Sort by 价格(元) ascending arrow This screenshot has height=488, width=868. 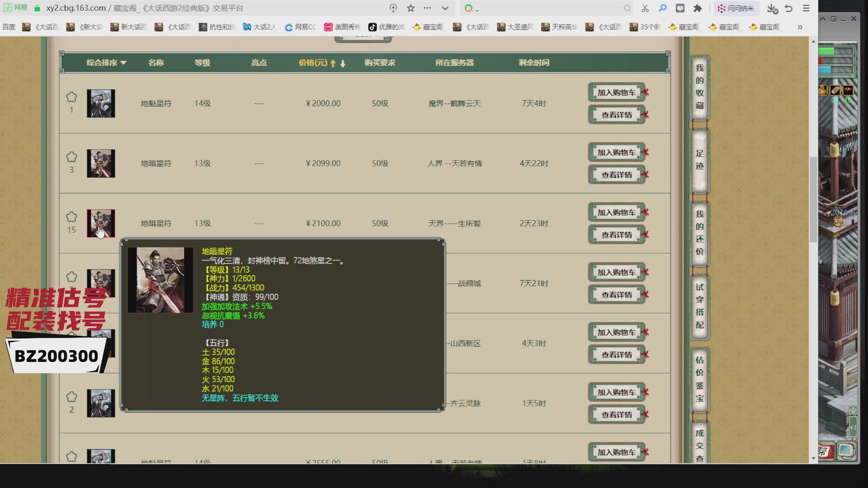tap(333, 63)
